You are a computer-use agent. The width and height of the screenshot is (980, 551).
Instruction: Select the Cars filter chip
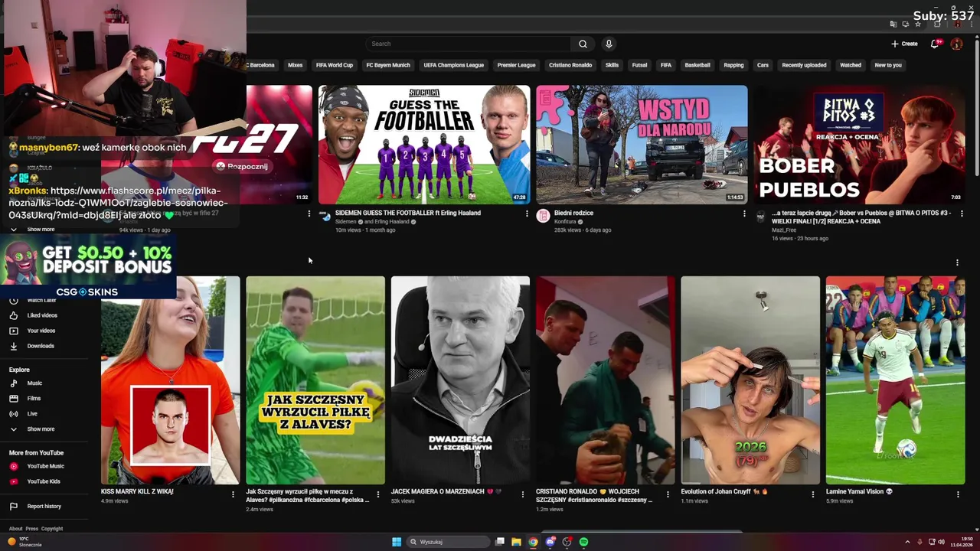click(x=763, y=65)
